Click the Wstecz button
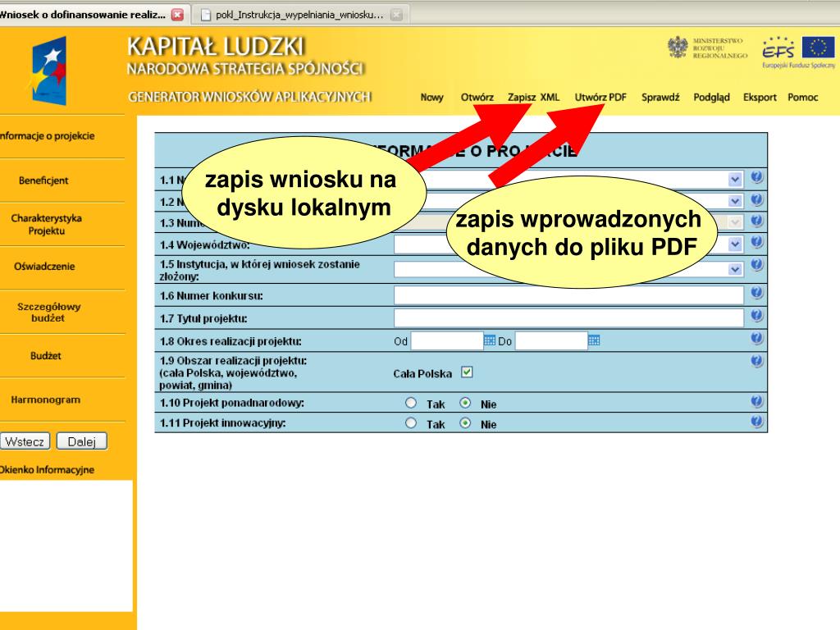Image resolution: width=840 pixels, height=630 pixels. pos(24,441)
